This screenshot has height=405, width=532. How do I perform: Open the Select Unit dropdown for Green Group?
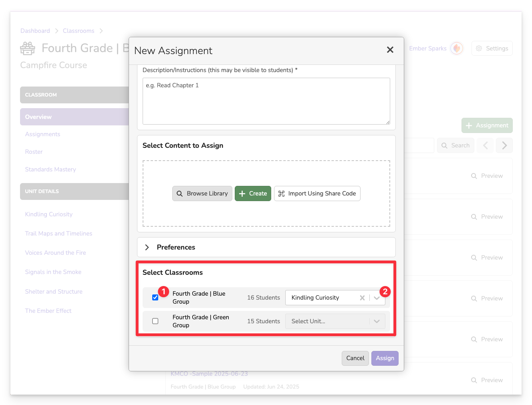click(x=377, y=321)
